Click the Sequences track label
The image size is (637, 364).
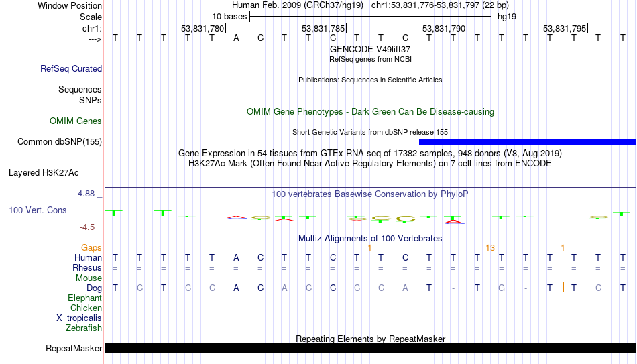[x=80, y=89]
